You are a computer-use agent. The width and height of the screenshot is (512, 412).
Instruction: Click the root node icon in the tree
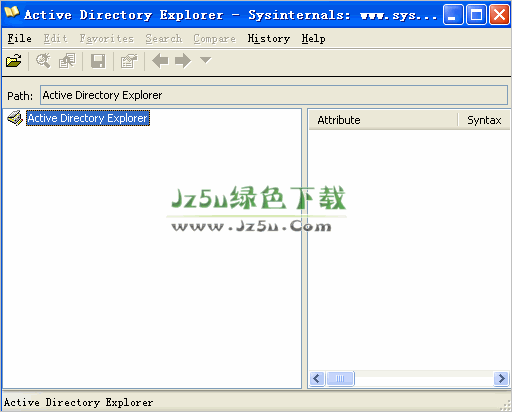(x=15, y=118)
